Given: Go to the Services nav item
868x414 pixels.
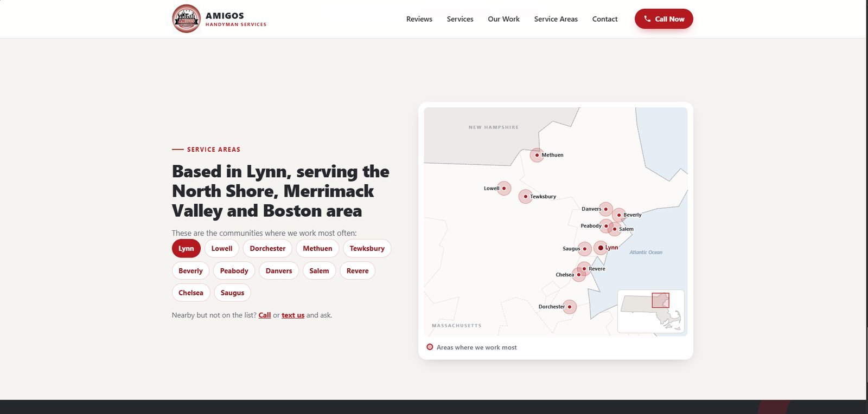Looking at the screenshot, I should (460, 19).
